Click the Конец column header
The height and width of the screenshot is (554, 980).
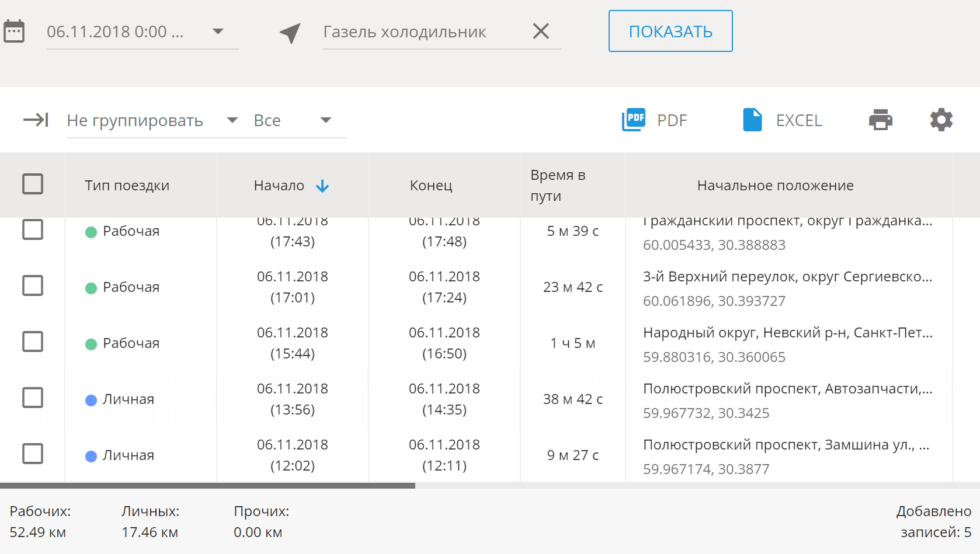431,186
